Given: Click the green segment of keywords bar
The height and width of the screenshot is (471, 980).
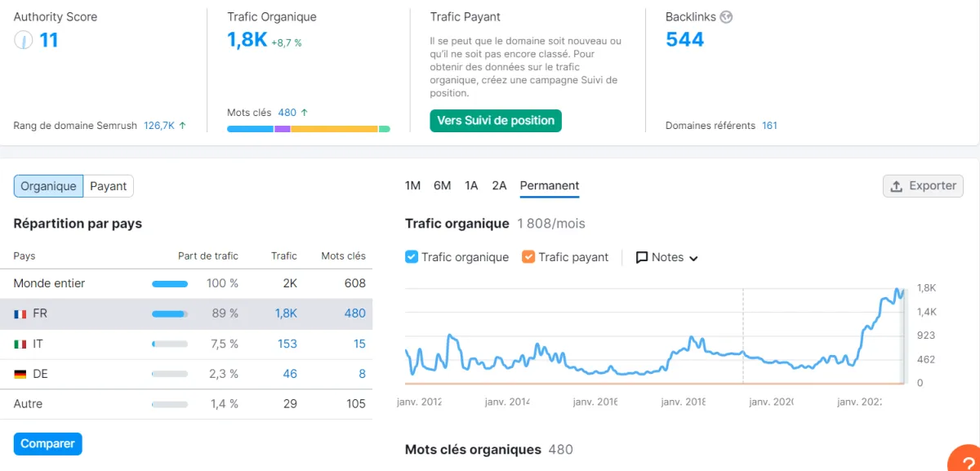Looking at the screenshot, I should (385, 129).
